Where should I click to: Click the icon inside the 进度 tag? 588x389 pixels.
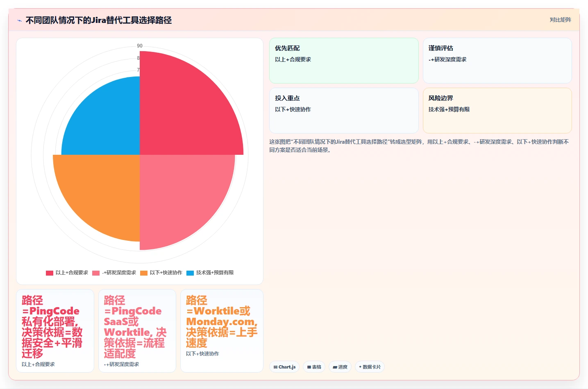tap(335, 367)
